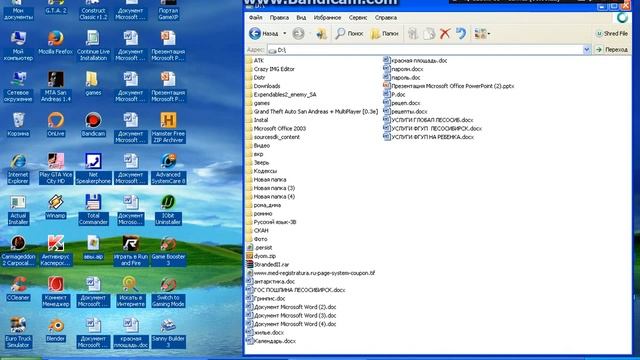Select the dyom.zip file
640x360 pixels.
[261, 256]
